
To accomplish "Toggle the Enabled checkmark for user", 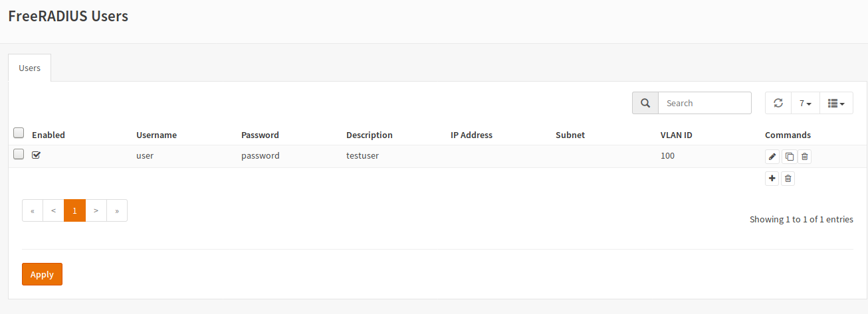I will [36, 155].
